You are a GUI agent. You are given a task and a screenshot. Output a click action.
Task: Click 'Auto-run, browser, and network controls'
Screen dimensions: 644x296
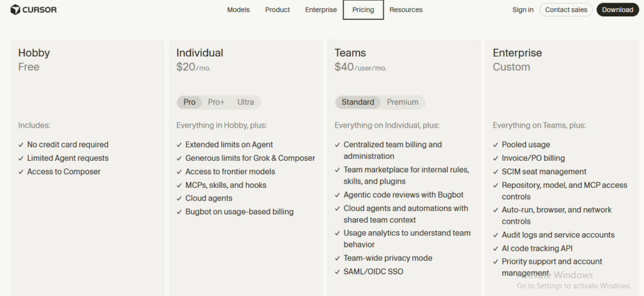click(557, 216)
